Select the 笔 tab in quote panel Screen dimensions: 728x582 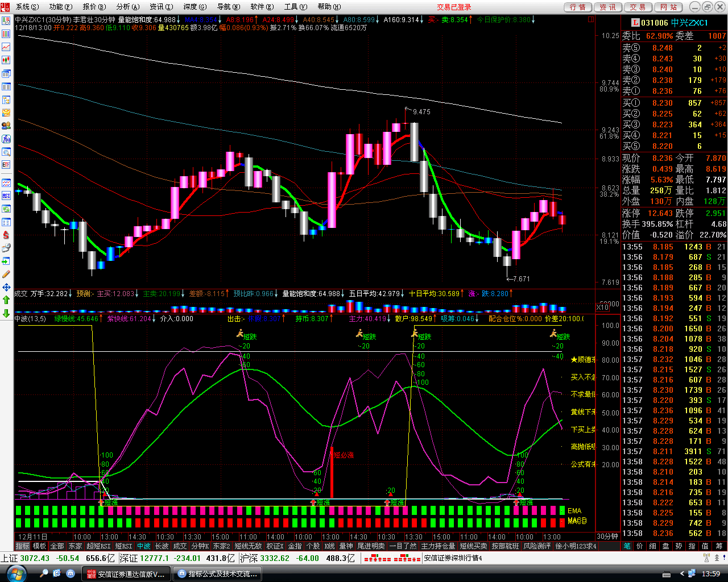[x=627, y=546]
